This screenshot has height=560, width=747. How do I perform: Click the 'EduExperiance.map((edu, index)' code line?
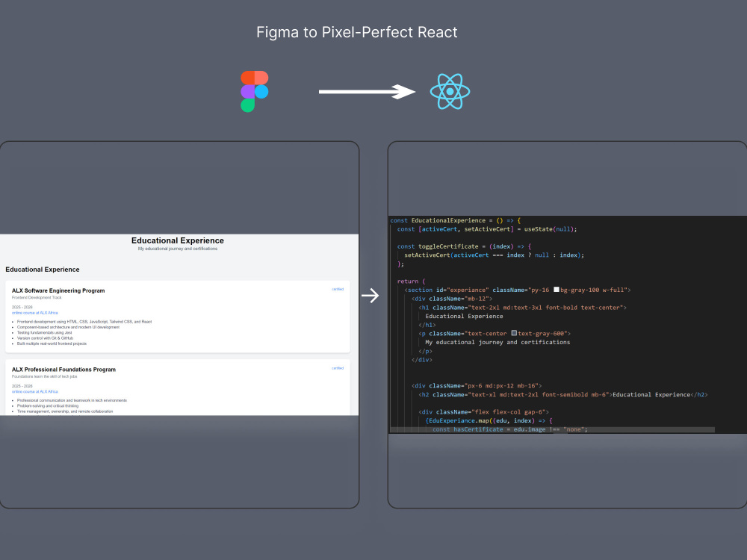coord(489,421)
